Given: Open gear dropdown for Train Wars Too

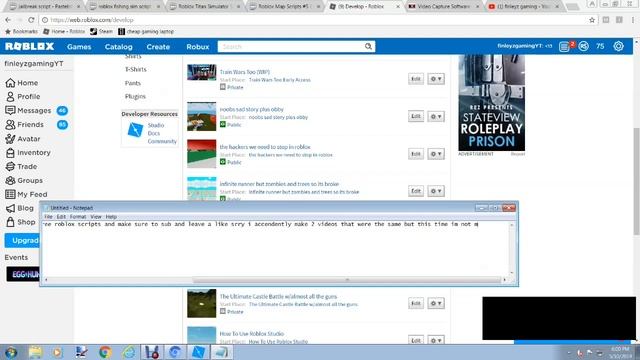Looking at the screenshot, I should tap(436, 79).
